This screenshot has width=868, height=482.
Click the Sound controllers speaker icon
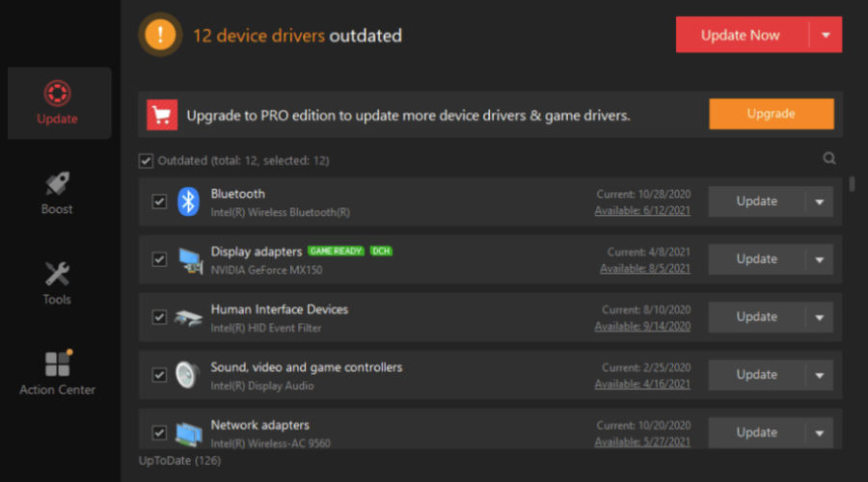[x=188, y=375]
